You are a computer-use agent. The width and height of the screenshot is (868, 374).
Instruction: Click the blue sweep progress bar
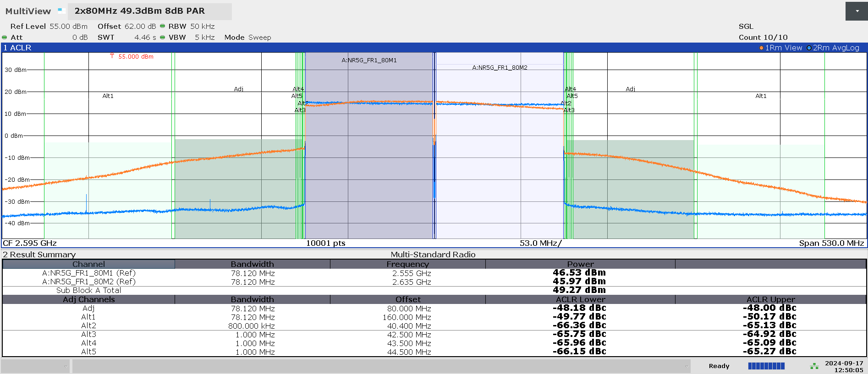point(766,366)
